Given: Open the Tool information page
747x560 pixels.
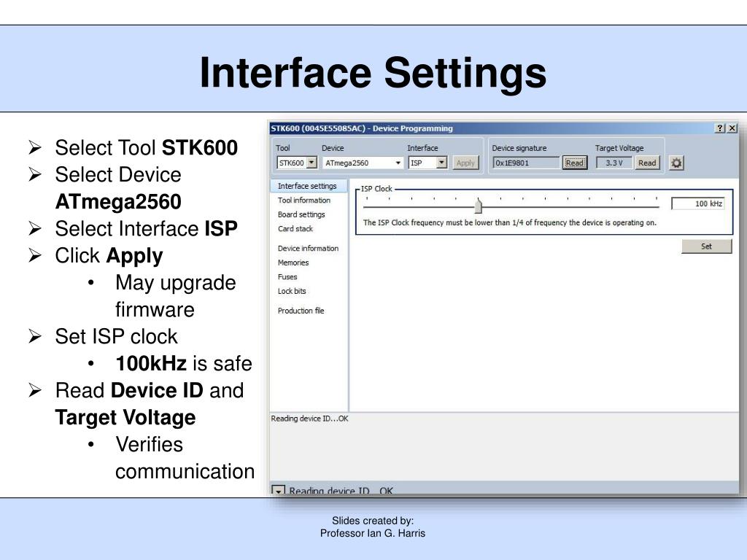Looking at the screenshot, I should click(304, 200).
